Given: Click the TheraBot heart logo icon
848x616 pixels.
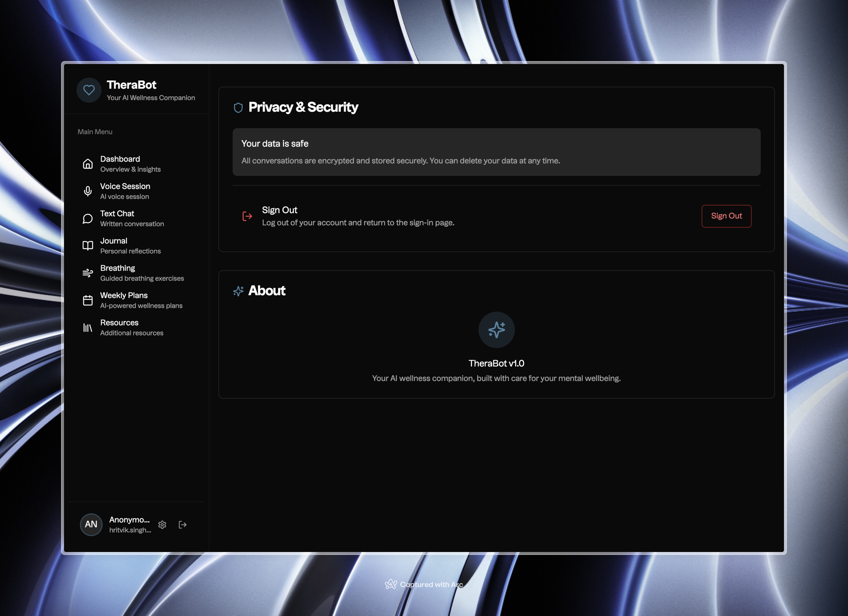Looking at the screenshot, I should [89, 90].
